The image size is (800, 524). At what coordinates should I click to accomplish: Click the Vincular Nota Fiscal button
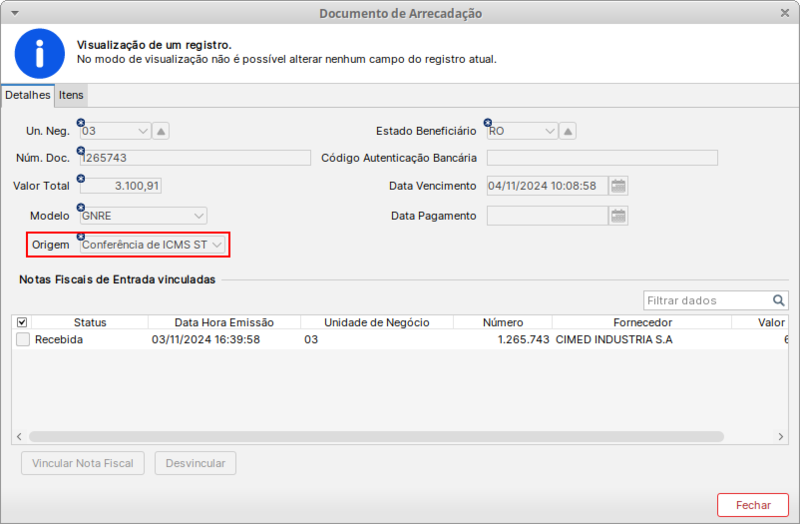[x=83, y=464]
